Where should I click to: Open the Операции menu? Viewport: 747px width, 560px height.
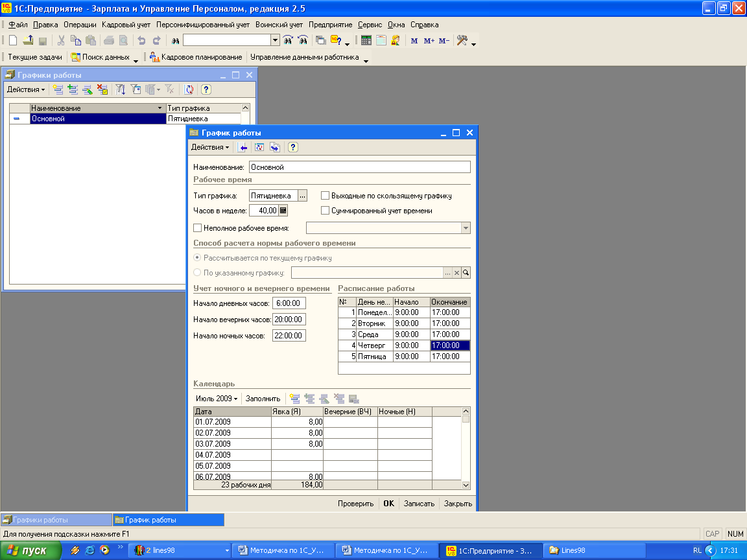click(80, 25)
